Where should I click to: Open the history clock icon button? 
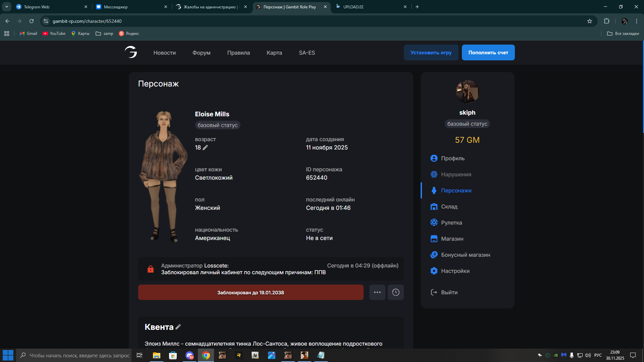click(395, 292)
